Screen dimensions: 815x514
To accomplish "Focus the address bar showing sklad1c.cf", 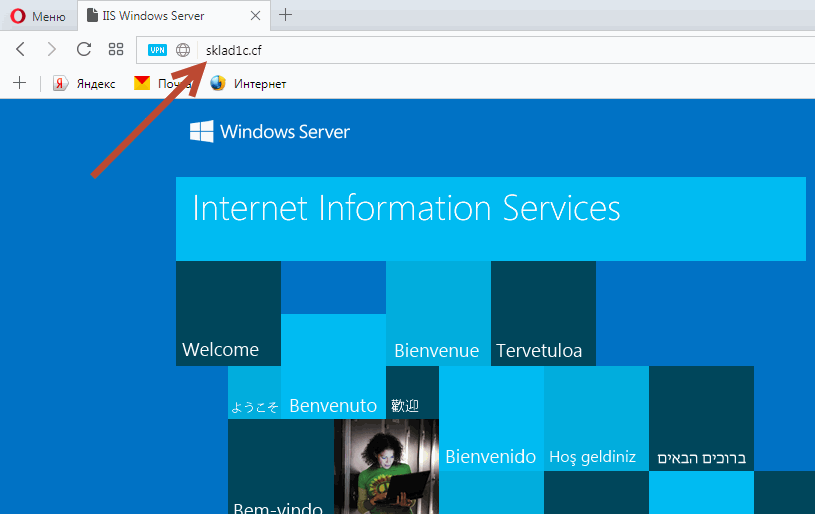I will tap(476, 50).
